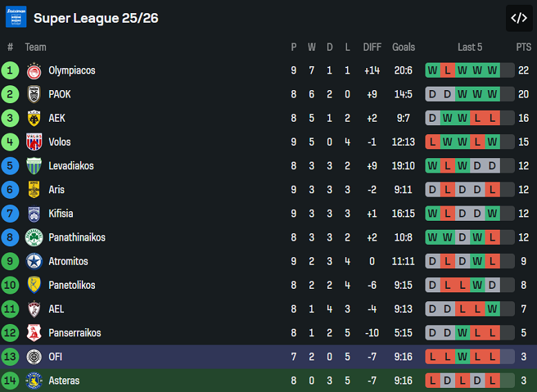Open the Levadiakos team link
This screenshot has width=537, height=392.
[x=71, y=166]
